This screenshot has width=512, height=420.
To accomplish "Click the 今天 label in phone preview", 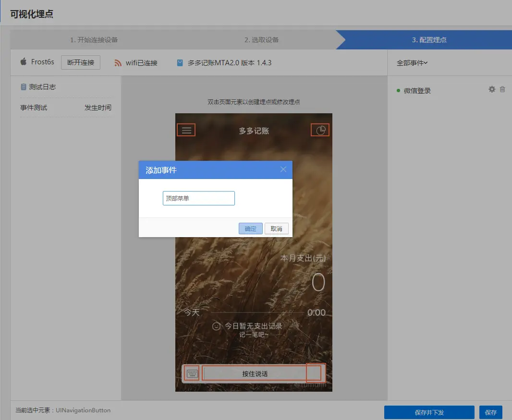I will tap(192, 312).
